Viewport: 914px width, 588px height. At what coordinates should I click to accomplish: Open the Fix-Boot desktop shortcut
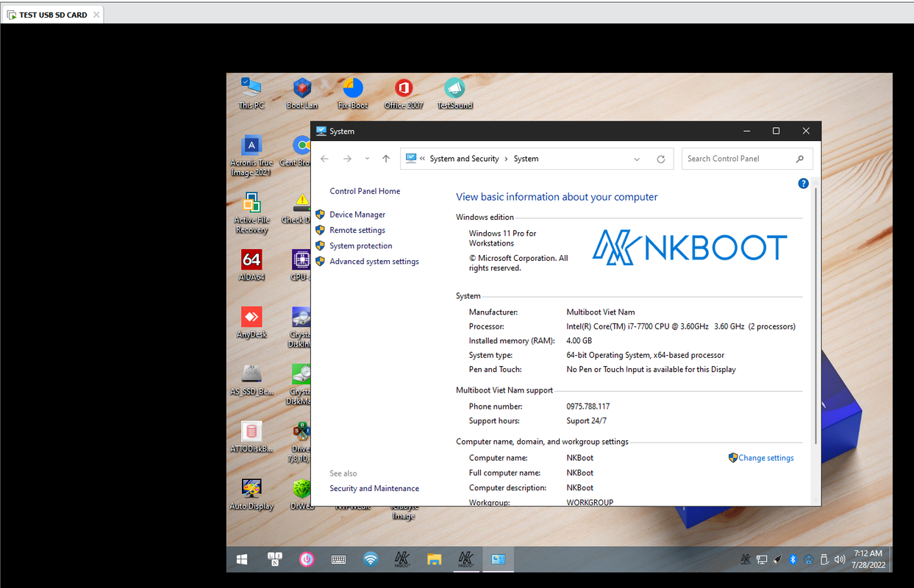tap(353, 93)
